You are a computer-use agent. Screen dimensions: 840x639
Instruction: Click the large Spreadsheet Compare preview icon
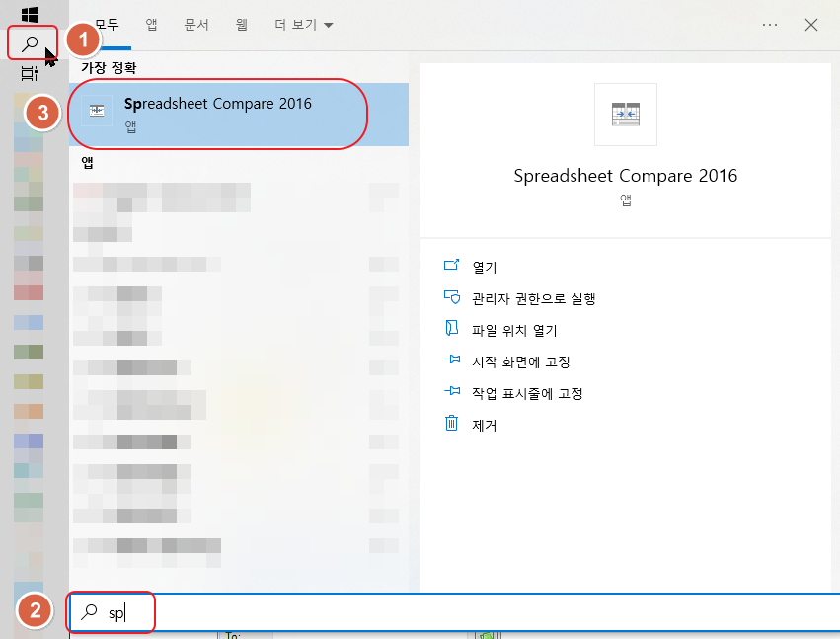pos(625,114)
